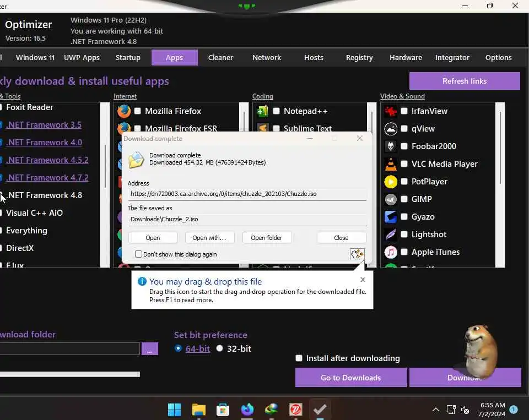
Task: Click the Notepad++ app icon
Action: tap(262, 111)
